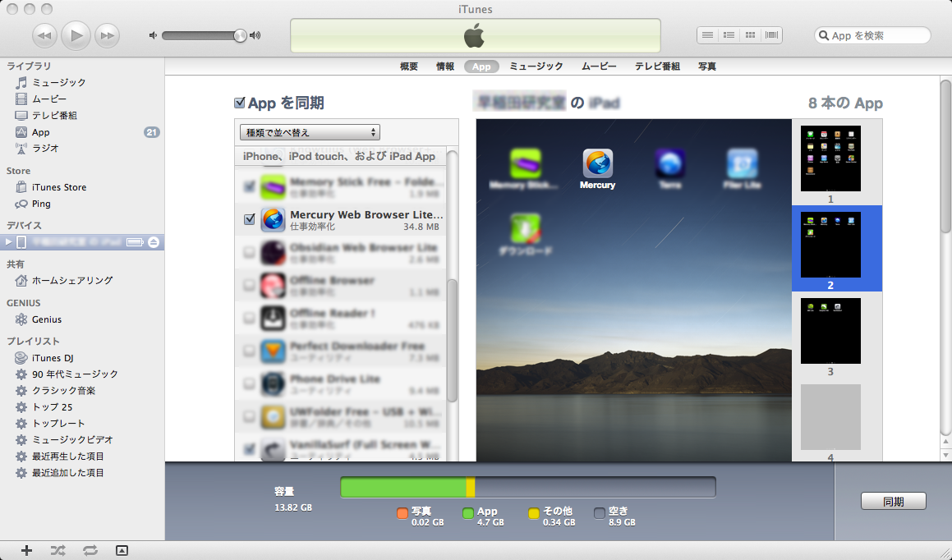Expand the iPad device disclosure triangle

8,242
